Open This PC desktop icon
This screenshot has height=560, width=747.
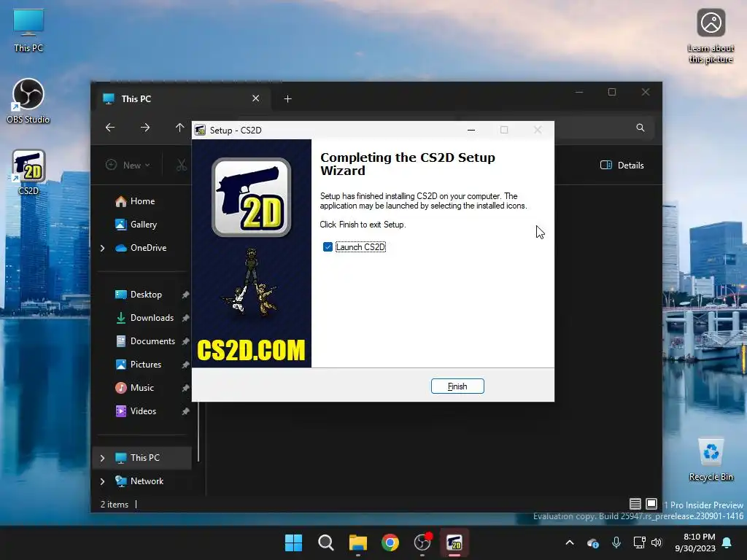pyautogui.click(x=28, y=31)
